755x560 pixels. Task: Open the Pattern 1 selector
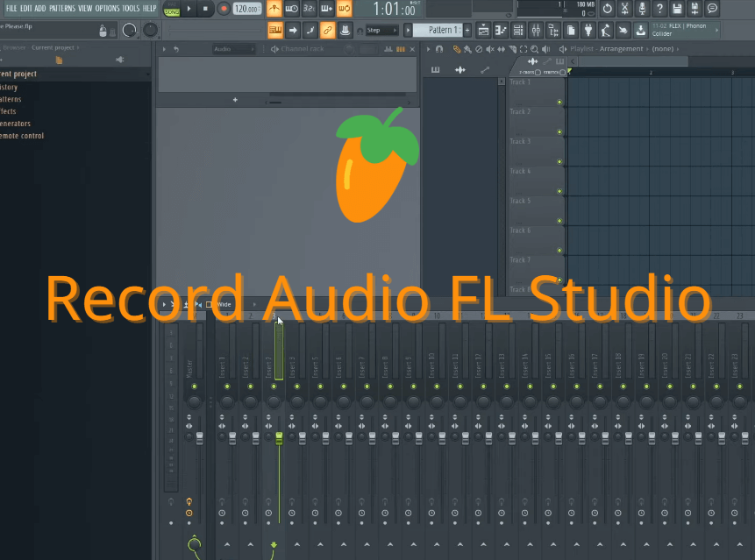(x=437, y=31)
